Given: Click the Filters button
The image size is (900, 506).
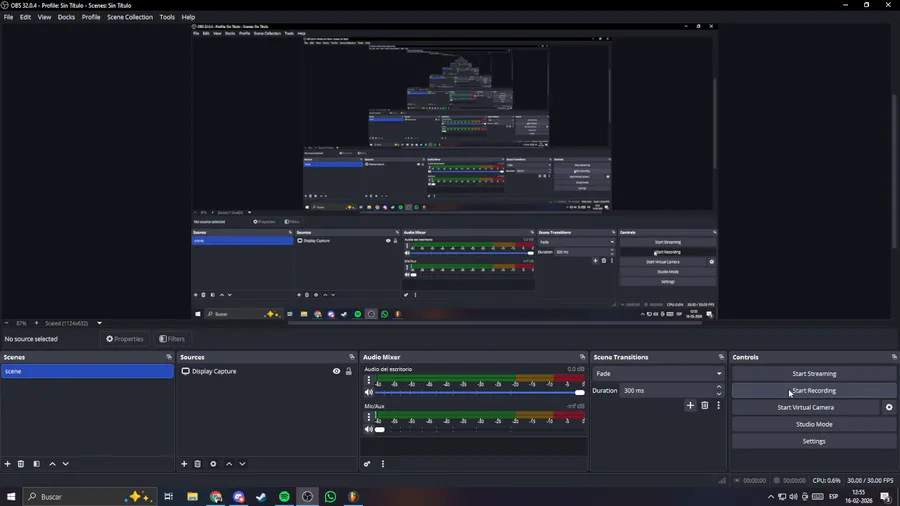Looking at the screenshot, I should tap(172, 339).
